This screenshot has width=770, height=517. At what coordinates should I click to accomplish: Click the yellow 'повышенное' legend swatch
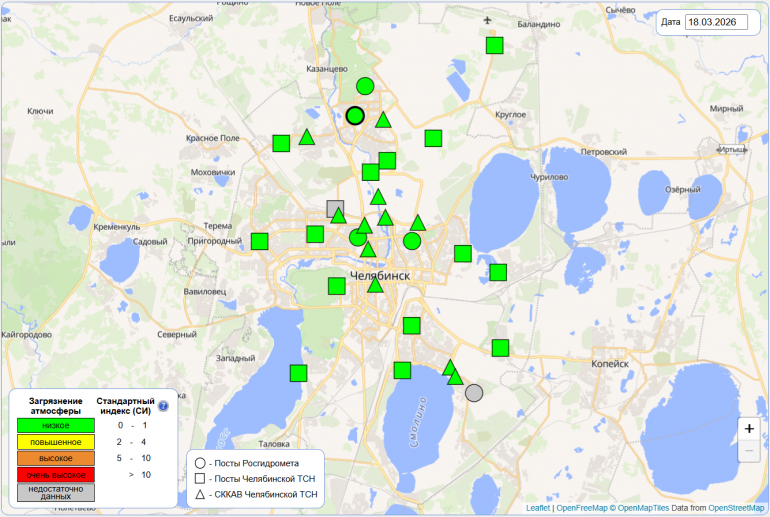coord(56,442)
